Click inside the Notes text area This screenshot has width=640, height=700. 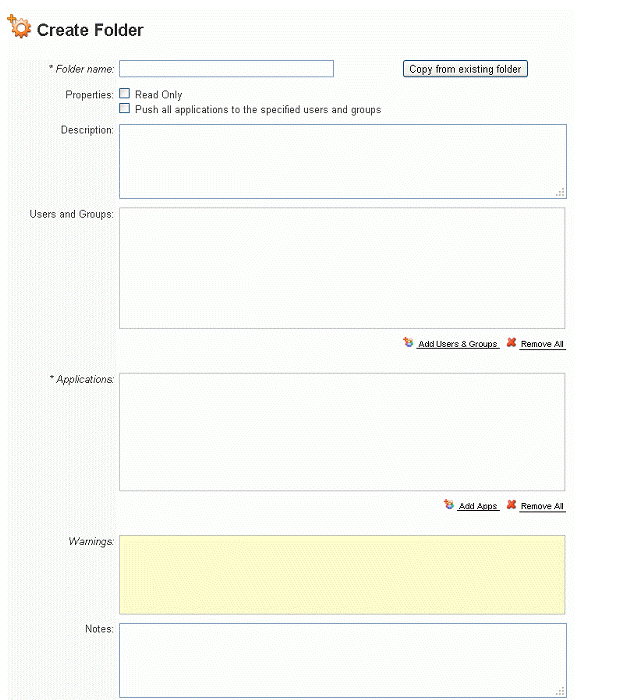click(x=343, y=660)
